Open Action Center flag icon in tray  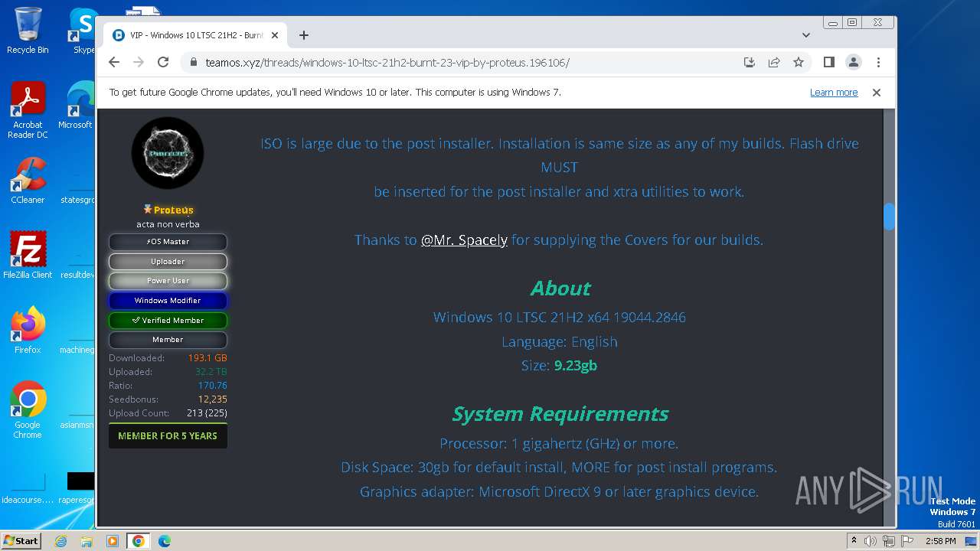(x=907, y=541)
